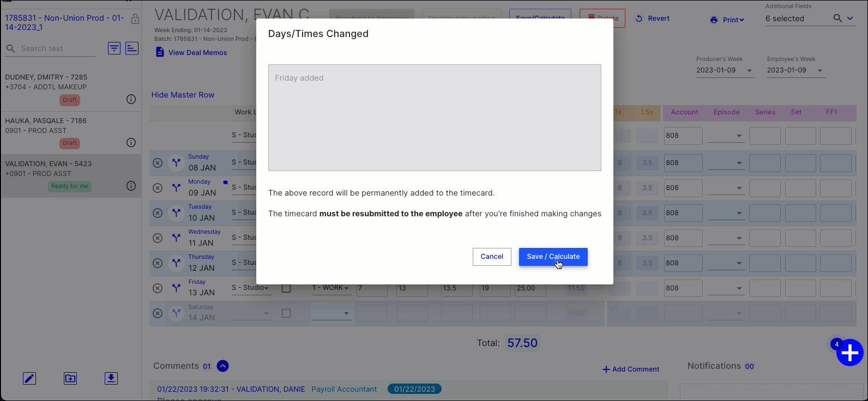Click Hide Master Row link
Viewport: 868px width, 401px height.
183,95
